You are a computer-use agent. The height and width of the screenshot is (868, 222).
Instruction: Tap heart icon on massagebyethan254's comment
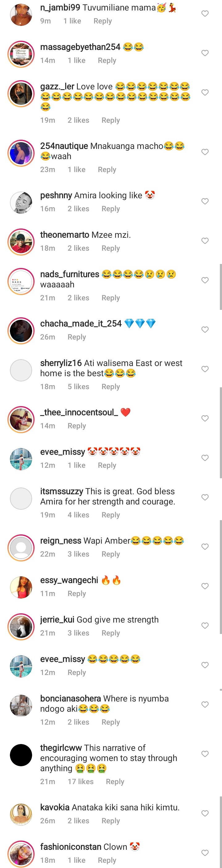(205, 53)
